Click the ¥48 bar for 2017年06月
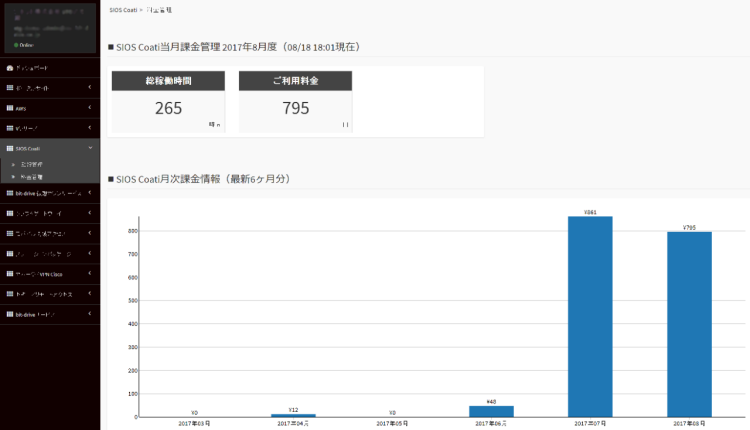The image size is (750, 430). point(491,411)
